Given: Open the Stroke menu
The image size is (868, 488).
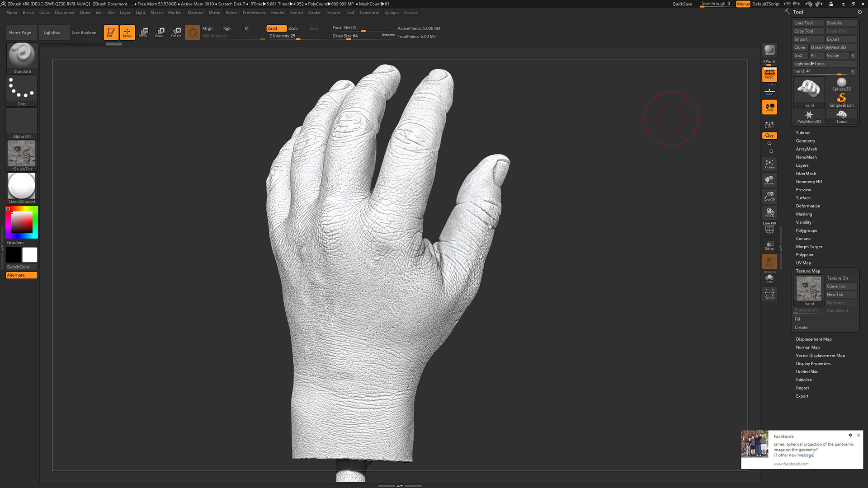Looking at the screenshot, I should (x=314, y=13).
